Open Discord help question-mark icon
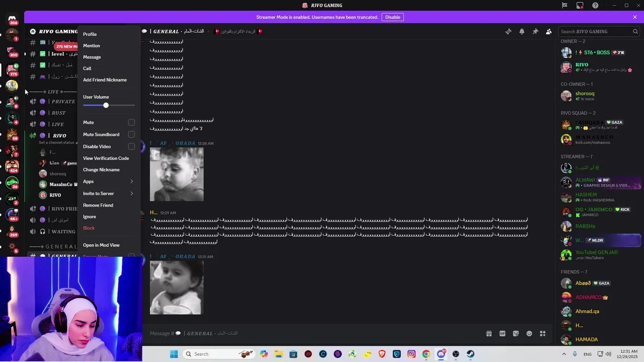Screen dimensions: 644x362 tap(596, 6)
